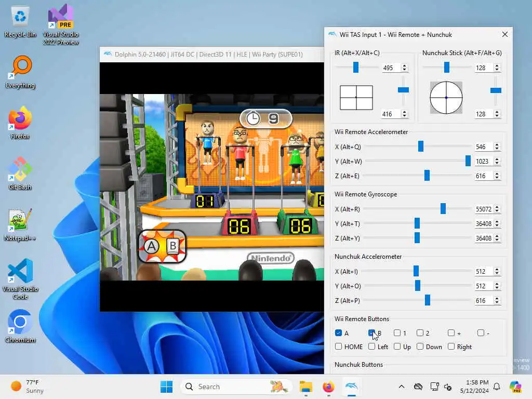
Task: Open the muted volume tray icon
Action: pos(448,387)
